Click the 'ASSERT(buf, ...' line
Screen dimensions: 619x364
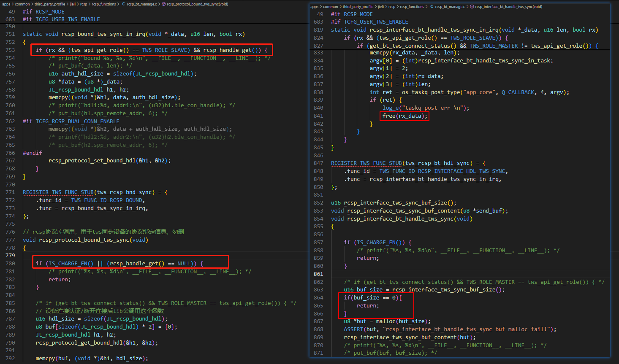450,329
